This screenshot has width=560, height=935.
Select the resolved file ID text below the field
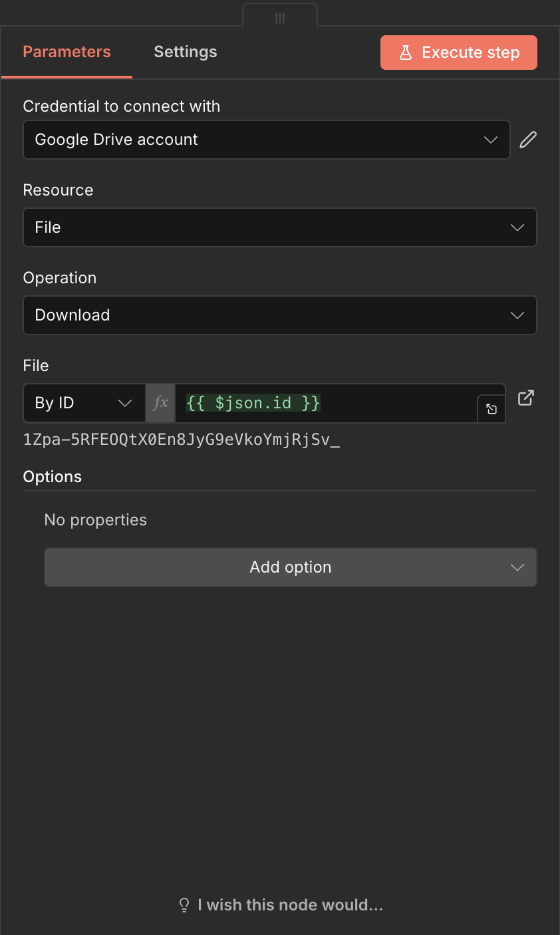[181, 440]
